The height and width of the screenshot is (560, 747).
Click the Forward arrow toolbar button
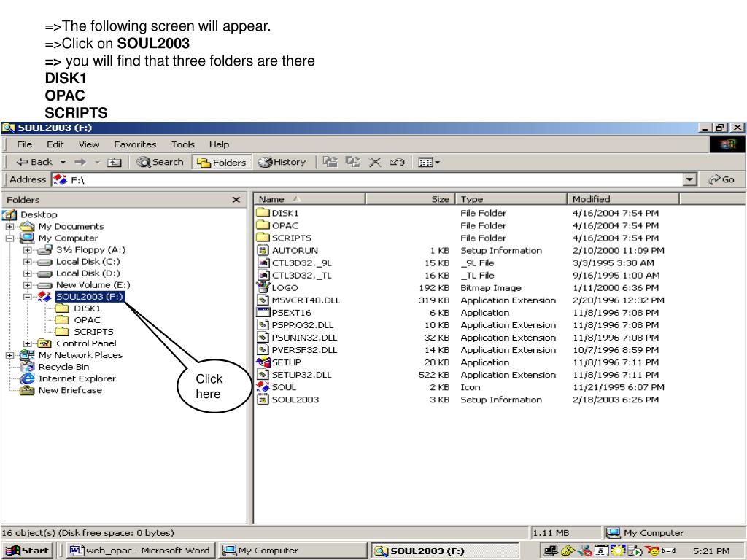(80, 163)
